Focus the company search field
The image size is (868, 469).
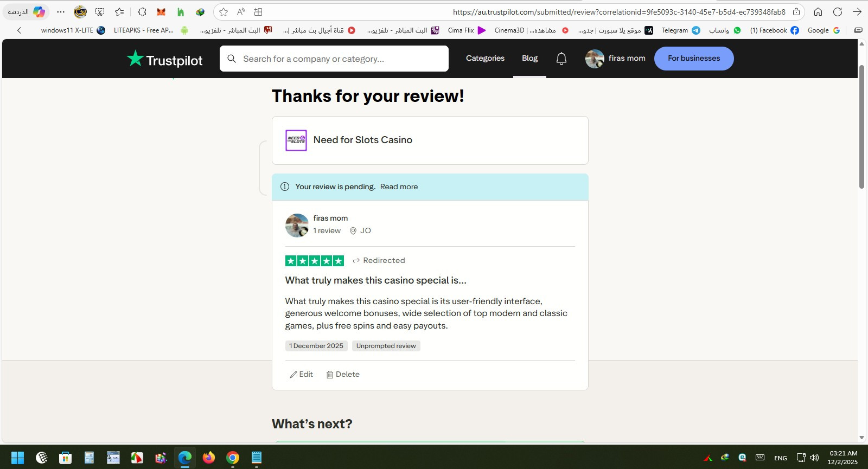pyautogui.click(x=334, y=59)
